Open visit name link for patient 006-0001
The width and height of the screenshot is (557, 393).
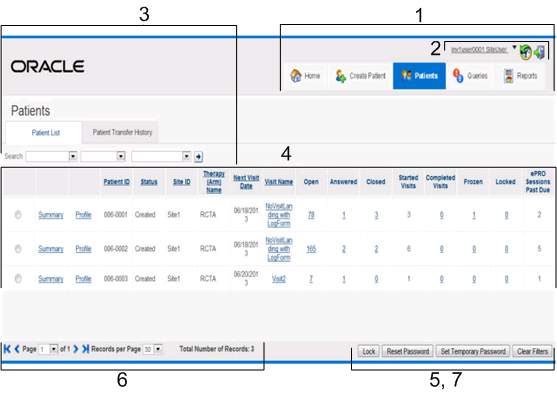(279, 215)
